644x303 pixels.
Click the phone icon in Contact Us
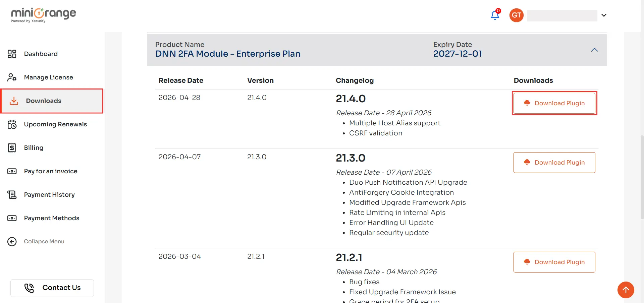pos(29,288)
